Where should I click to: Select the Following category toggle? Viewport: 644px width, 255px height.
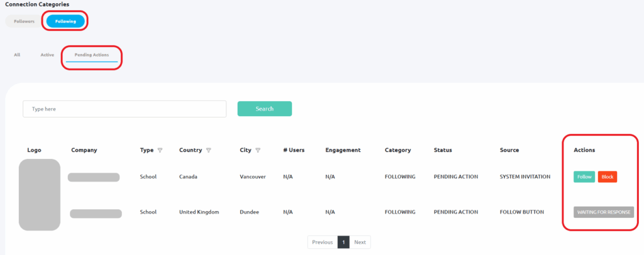65,21
